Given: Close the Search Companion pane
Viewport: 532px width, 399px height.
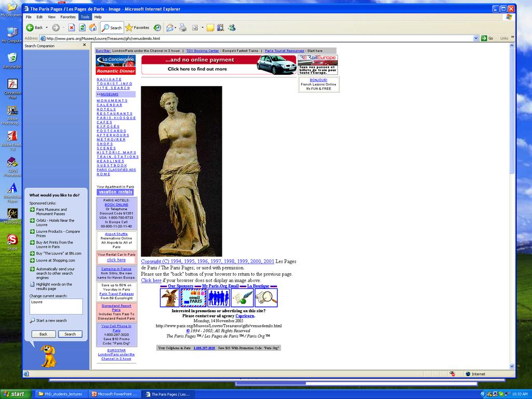Looking at the screenshot, I should [85, 45].
